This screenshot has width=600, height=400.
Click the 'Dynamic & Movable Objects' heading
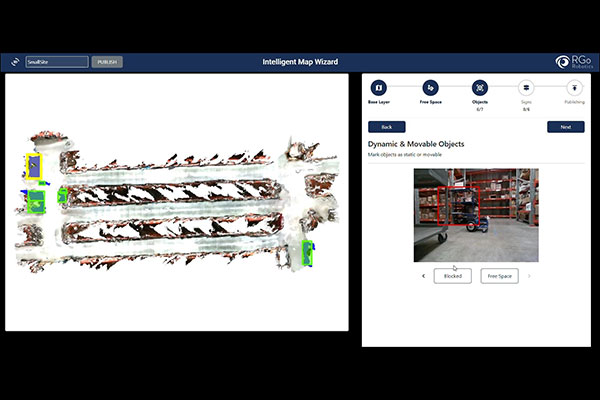pos(416,144)
